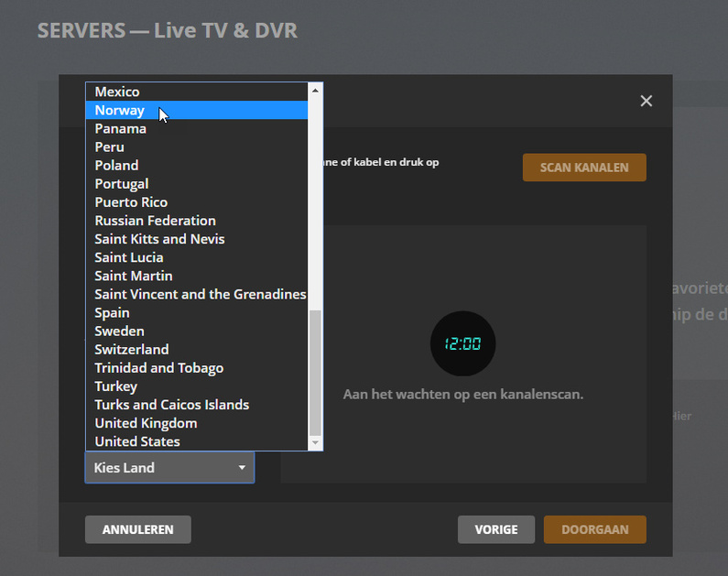Open the Kies Land dropdown
The image size is (728, 576).
[169, 467]
